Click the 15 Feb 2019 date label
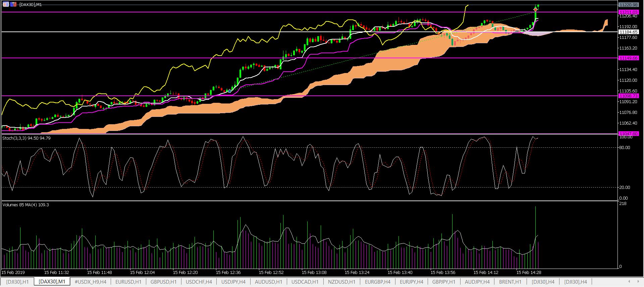 13,273
